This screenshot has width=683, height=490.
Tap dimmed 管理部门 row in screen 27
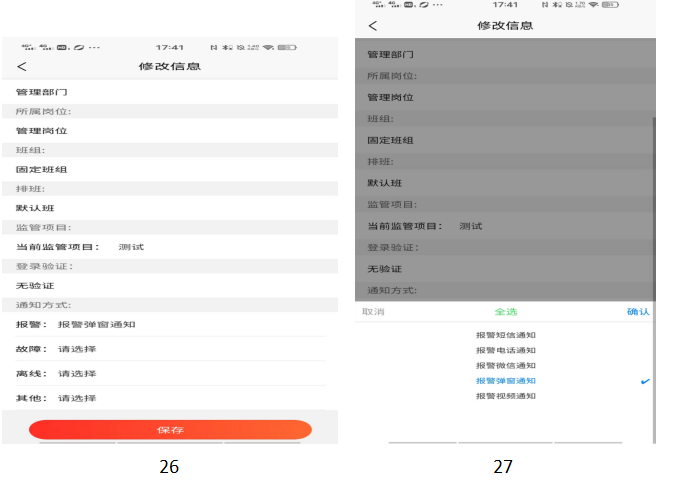point(504,54)
